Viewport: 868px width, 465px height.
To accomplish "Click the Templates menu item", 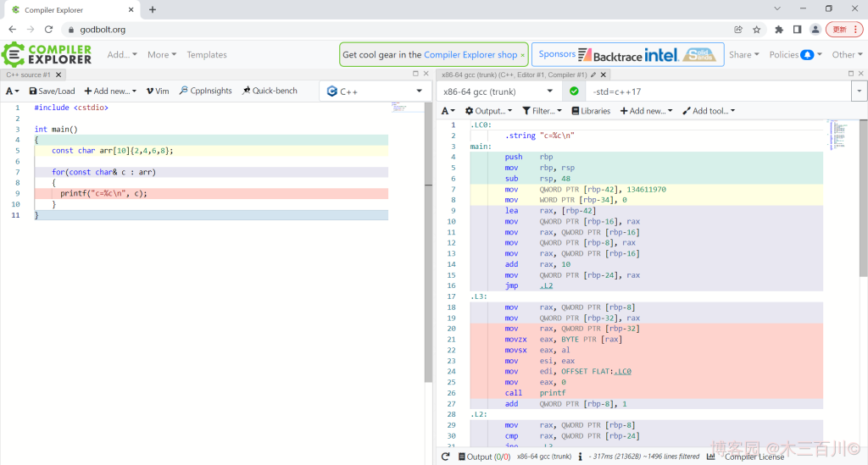I will (207, 54).
